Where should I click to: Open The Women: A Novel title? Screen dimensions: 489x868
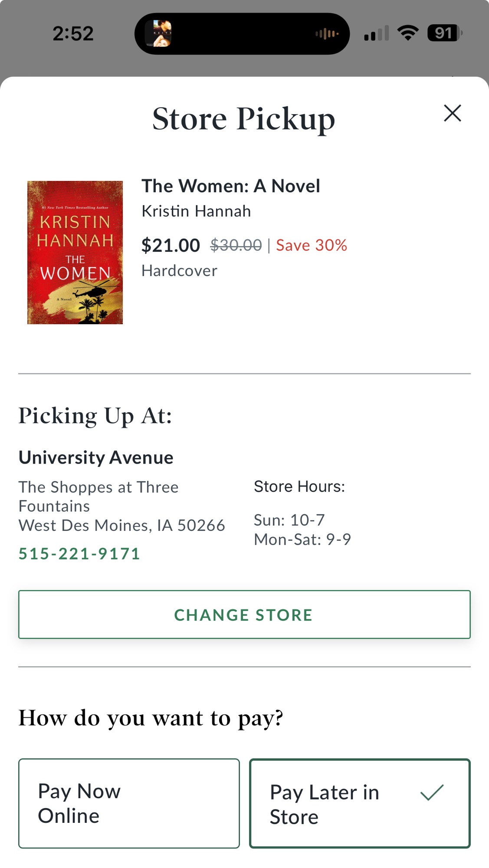point(231,186)
